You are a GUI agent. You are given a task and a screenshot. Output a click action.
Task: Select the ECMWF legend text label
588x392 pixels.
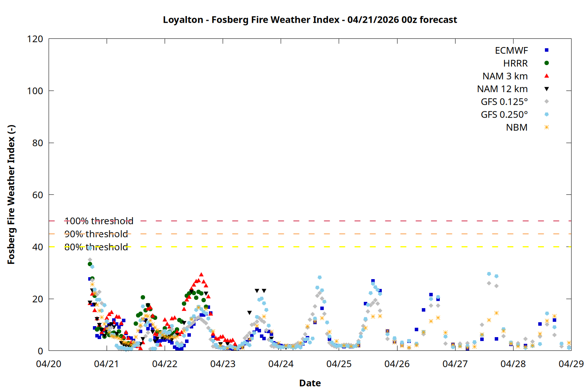(511, 51)
